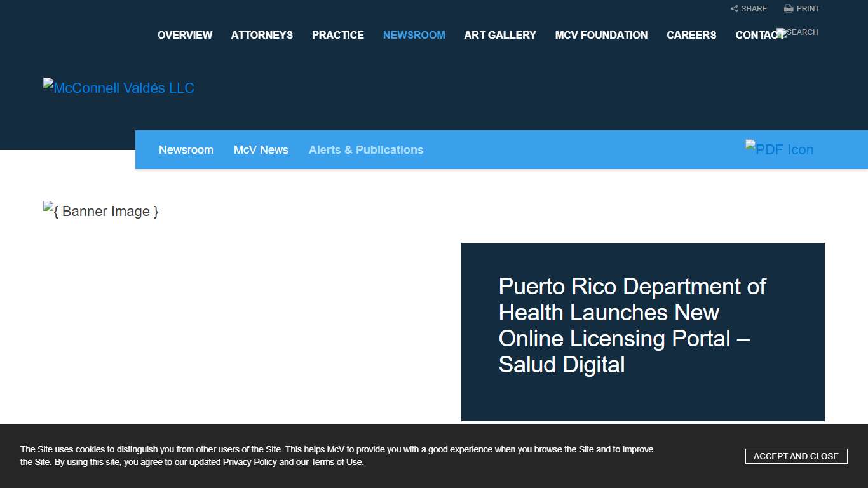Viewport: 868px width, 488px height.
Task: Download the PDF version via PDF icon
Action: pyautogui.click(x=779, y=149)
